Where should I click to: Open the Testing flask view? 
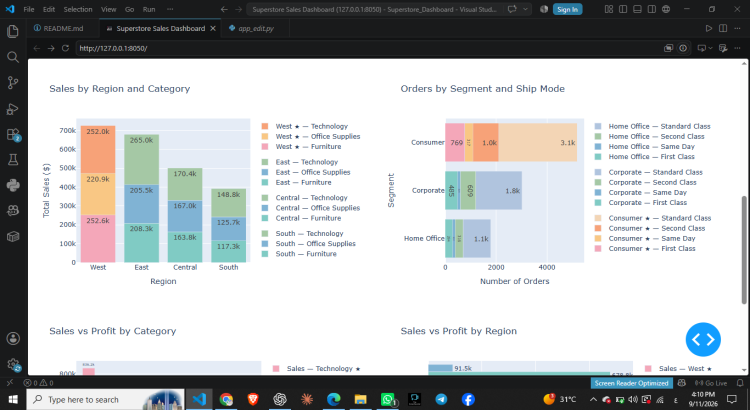[13, 160]
